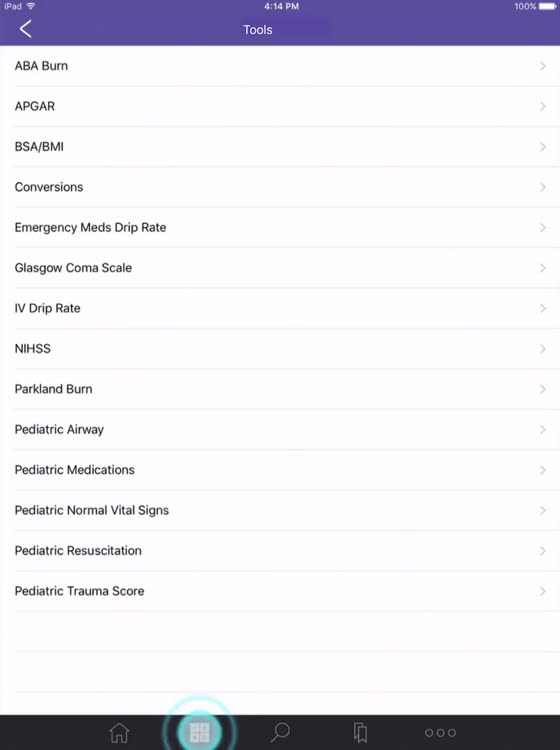
Task: Open the BSA/BMI calculator
Action: click(280, 147)
